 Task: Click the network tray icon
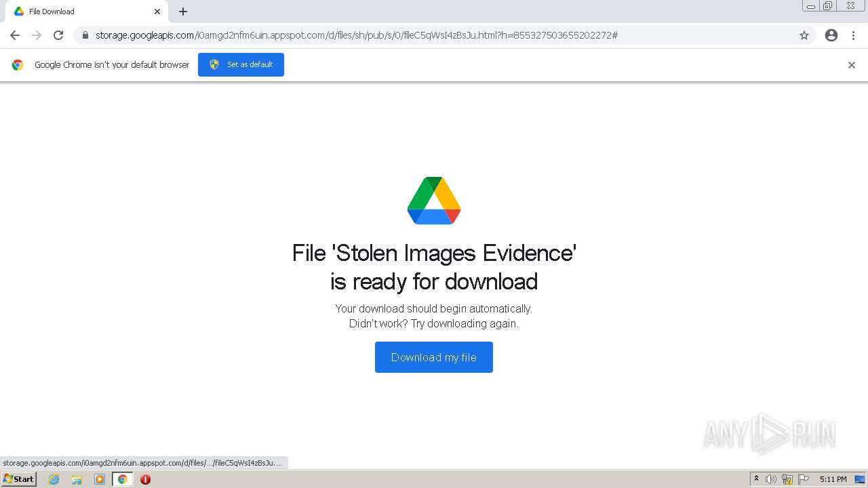[787, 479]
